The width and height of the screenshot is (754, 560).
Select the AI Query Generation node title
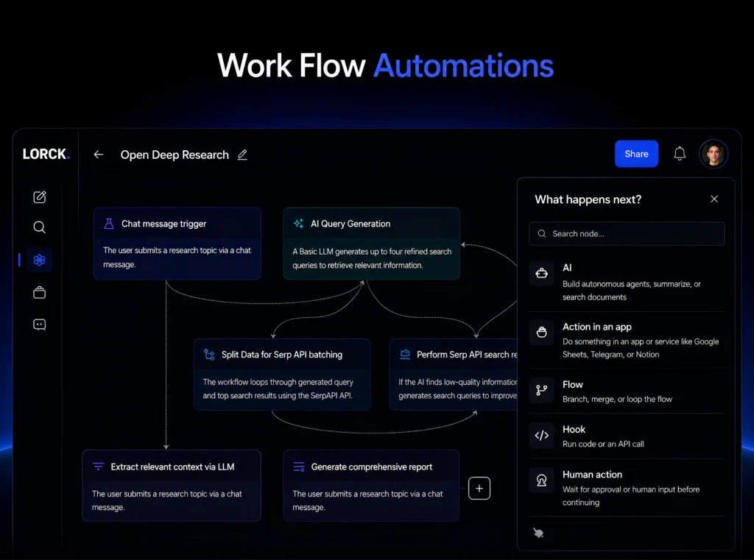(350, 224)
